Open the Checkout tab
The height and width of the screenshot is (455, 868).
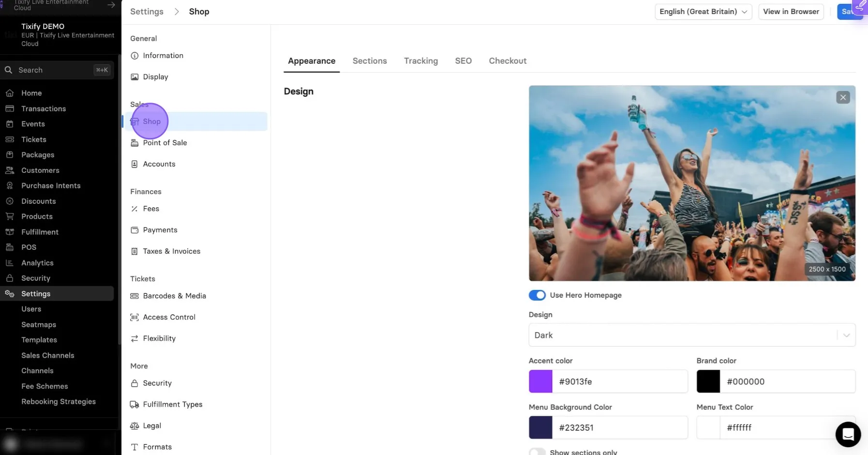[x=508, y=61]
